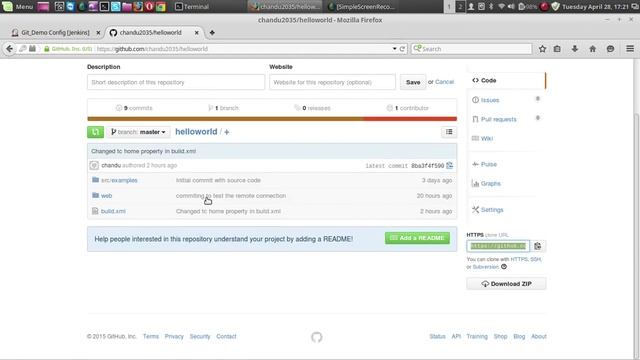Go to Firefox home page icon
640x360 pixels.
click(593, 49)
